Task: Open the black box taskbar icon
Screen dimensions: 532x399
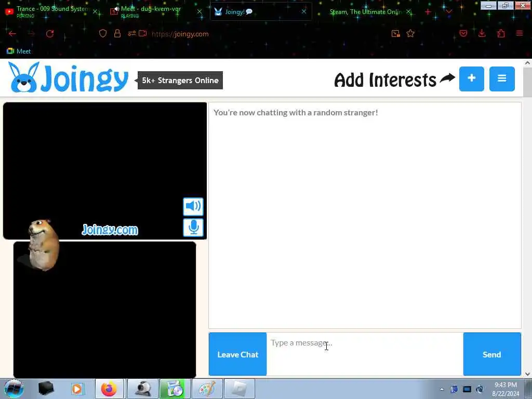Action: (x=46, y=389)
